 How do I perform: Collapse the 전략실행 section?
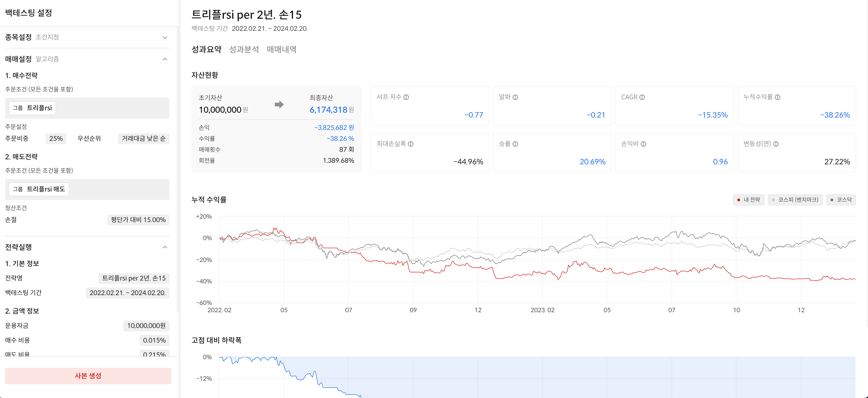pyautogui.click(x=165, y=247)
